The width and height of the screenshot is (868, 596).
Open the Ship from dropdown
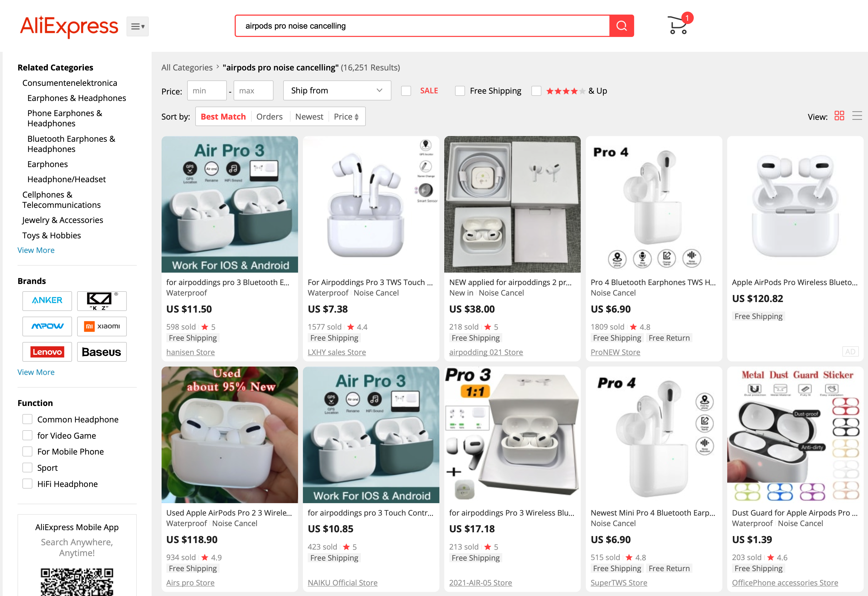point(337,90)
